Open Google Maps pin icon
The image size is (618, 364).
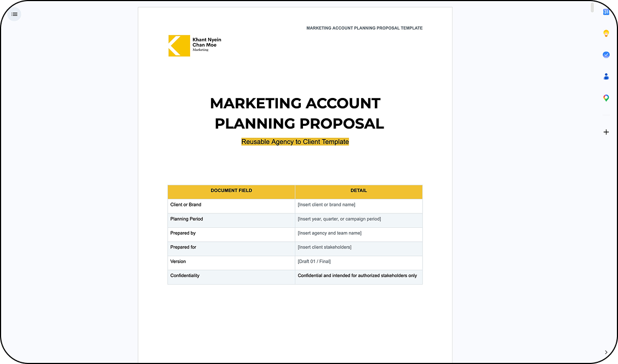tap(606, 97)
